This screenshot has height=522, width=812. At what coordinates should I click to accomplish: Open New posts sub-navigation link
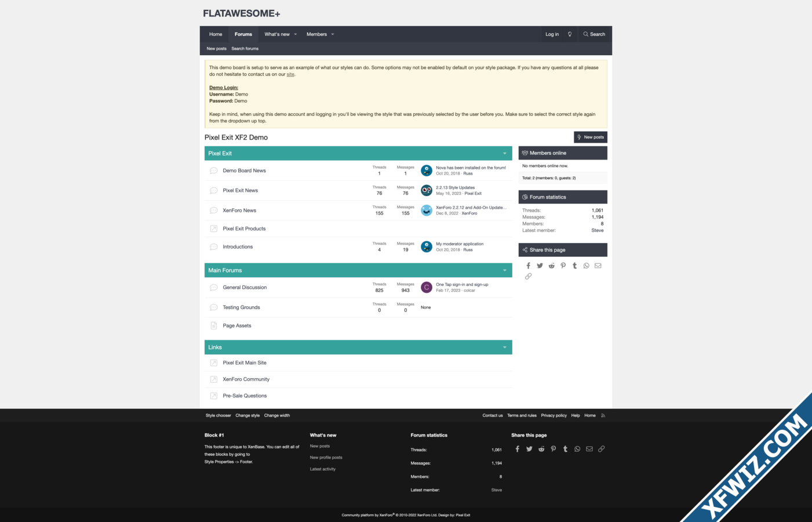[217, 49]
